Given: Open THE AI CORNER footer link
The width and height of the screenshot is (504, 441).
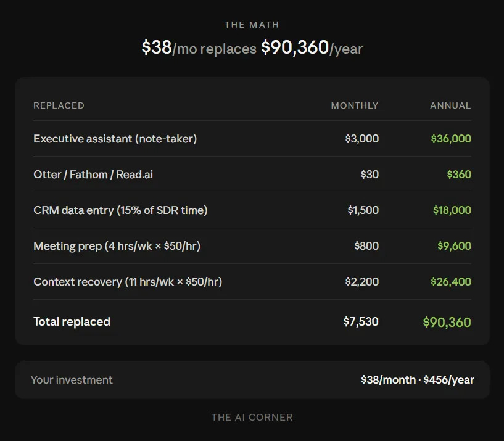Looking at the screenshot, I should [x=252, y=417].
